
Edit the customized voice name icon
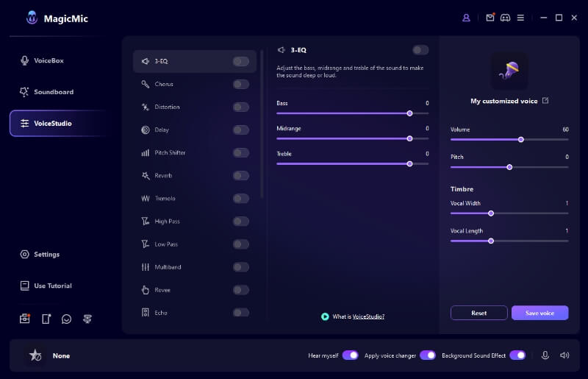pyautogui.click(x=545, y=101)
